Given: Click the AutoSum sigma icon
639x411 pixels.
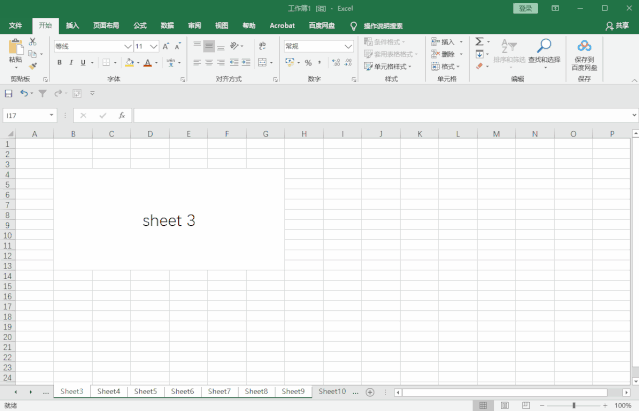Looking at the screenshot, I should click(480, 41).
